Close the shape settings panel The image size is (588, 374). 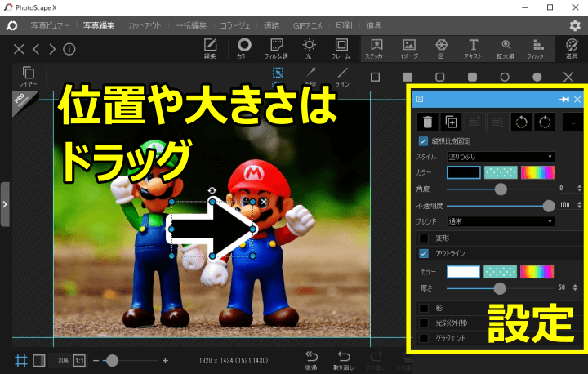click(x=577, y=100)
